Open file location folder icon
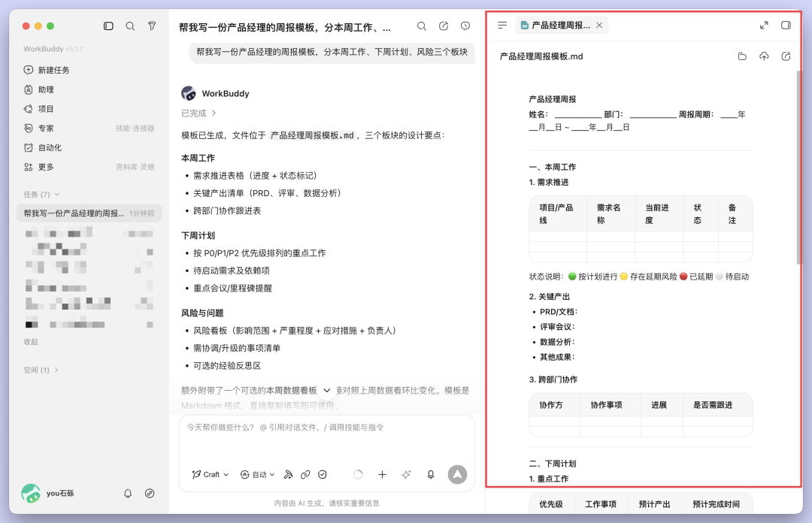Viewport: 812px width, 523px height. pos(742,56)
